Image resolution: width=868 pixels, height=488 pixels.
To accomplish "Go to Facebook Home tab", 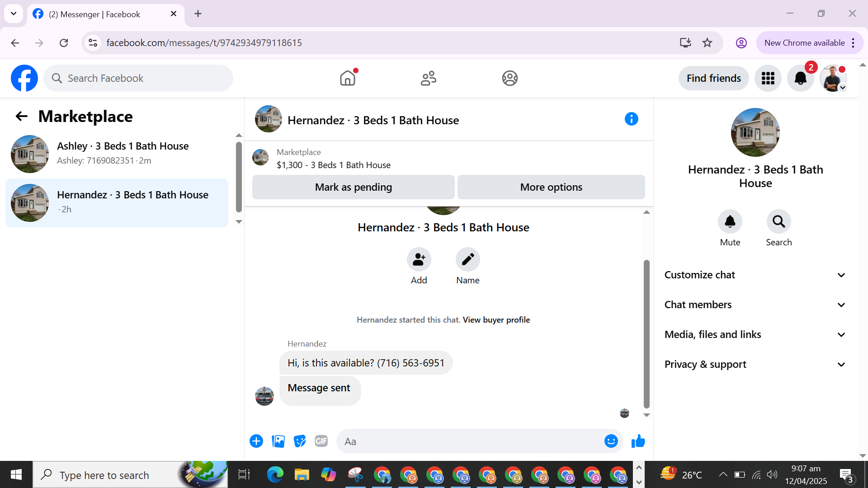I will click(x=347, y=78).
